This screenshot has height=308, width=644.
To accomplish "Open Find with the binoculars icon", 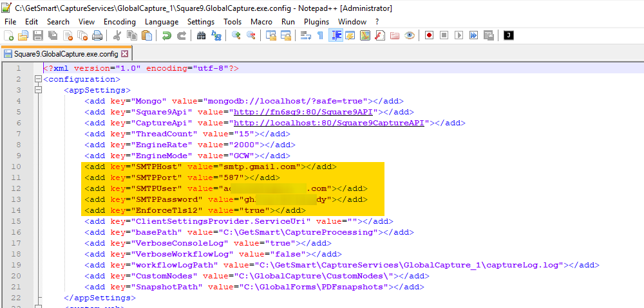I will point(202,35).
